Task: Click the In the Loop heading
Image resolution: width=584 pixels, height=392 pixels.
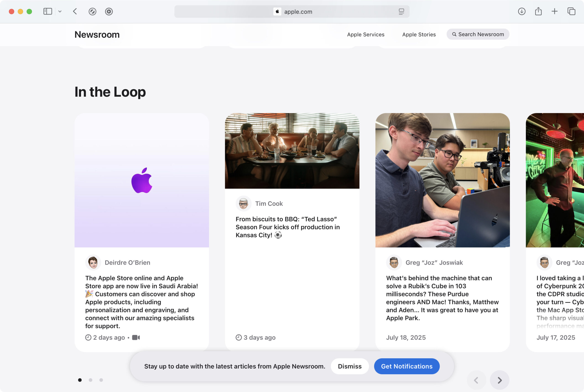Action: pos(110,92)
